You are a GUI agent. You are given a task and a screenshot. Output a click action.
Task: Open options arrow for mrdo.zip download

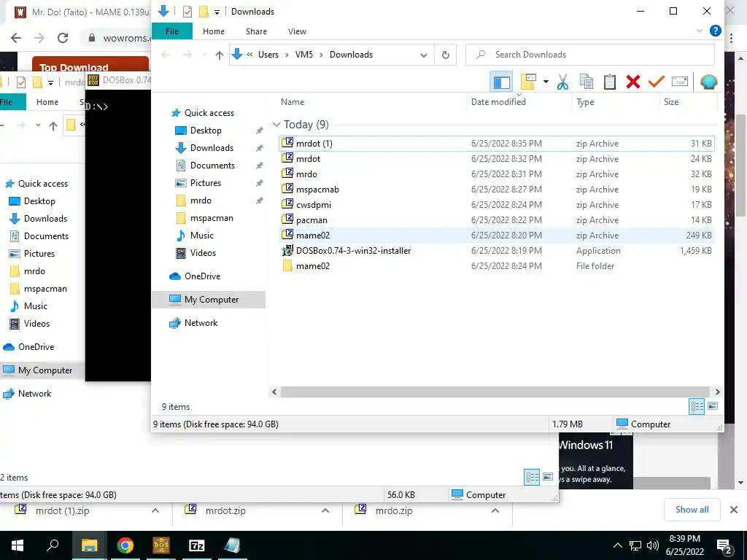tap(495, 511)
